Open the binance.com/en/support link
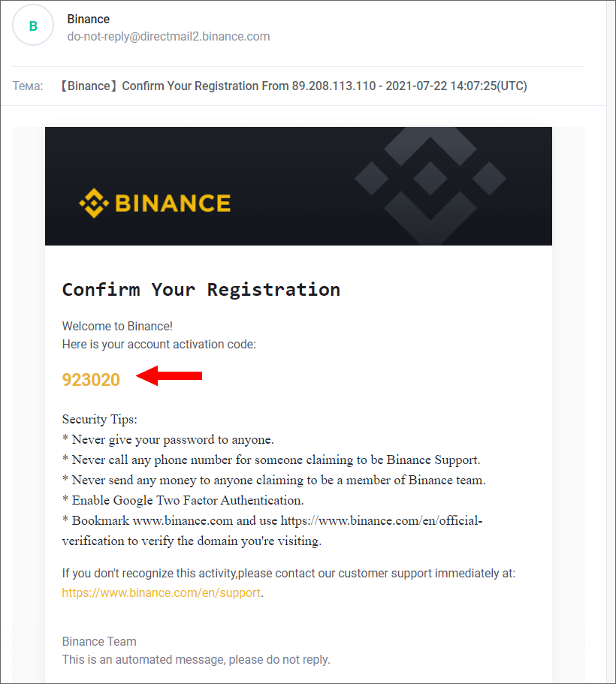This screenshot has height=684, width=616. point(161,593)
